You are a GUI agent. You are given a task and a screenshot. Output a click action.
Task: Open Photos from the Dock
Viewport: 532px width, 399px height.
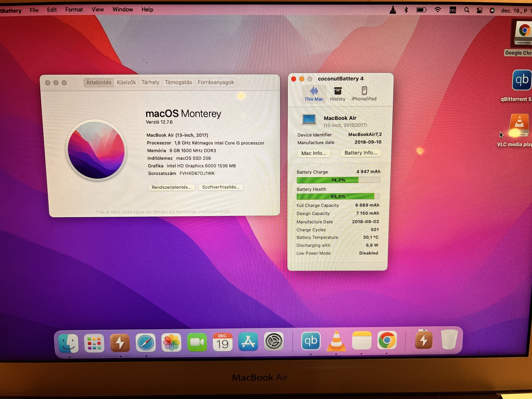click(x=171, y=343)
